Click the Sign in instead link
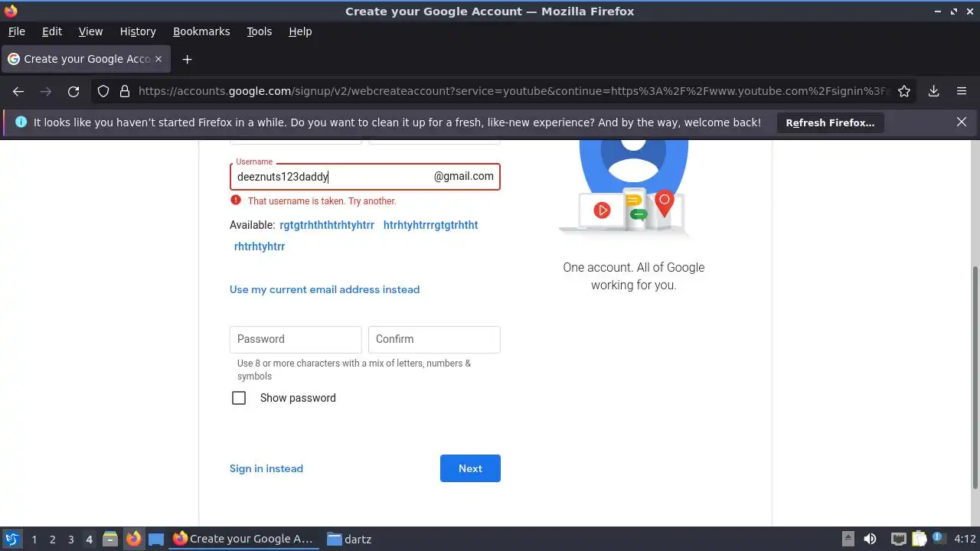Viewport: 980px width, 551px height. pyautogui.click(x=266, y=468)
